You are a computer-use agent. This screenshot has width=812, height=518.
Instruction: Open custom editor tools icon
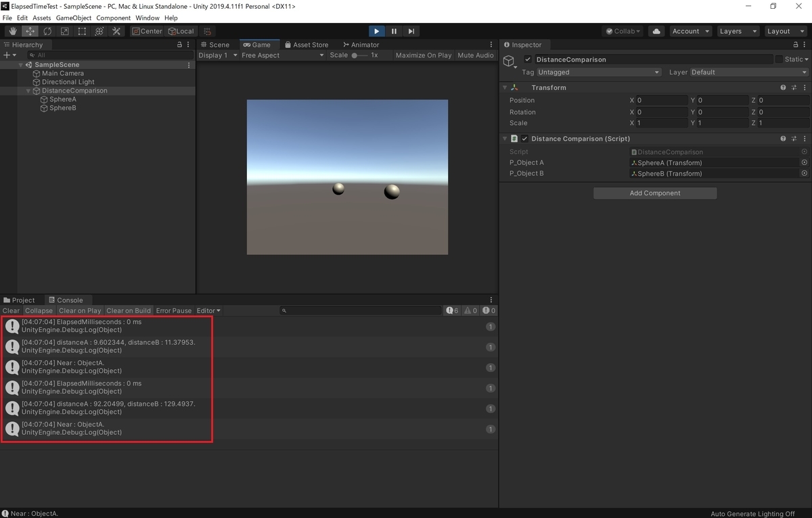[x=116, y=31]
